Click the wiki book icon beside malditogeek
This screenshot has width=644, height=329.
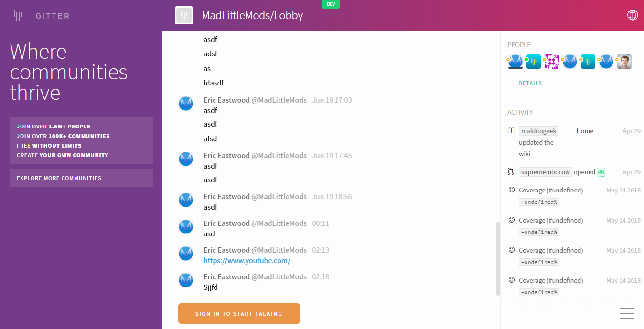(511, 130)
